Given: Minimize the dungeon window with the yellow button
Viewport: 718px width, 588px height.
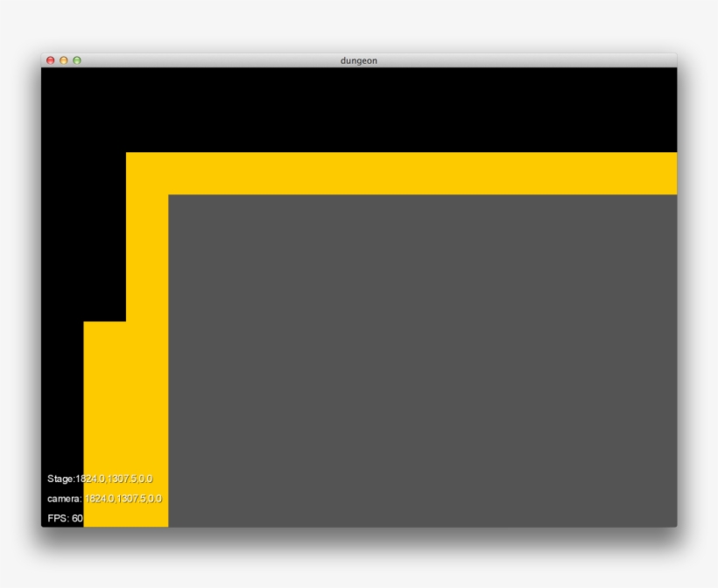Looking at the screenshot, I should 64,60.
